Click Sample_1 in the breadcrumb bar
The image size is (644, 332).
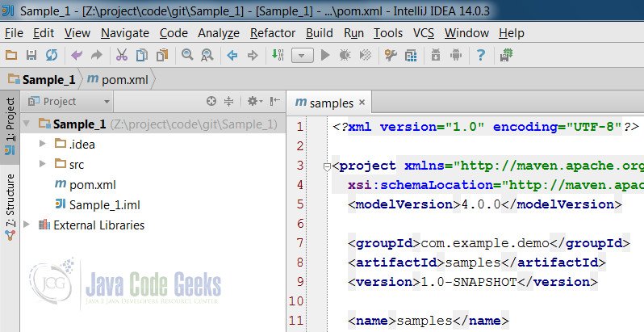click(x=42, y=79)
